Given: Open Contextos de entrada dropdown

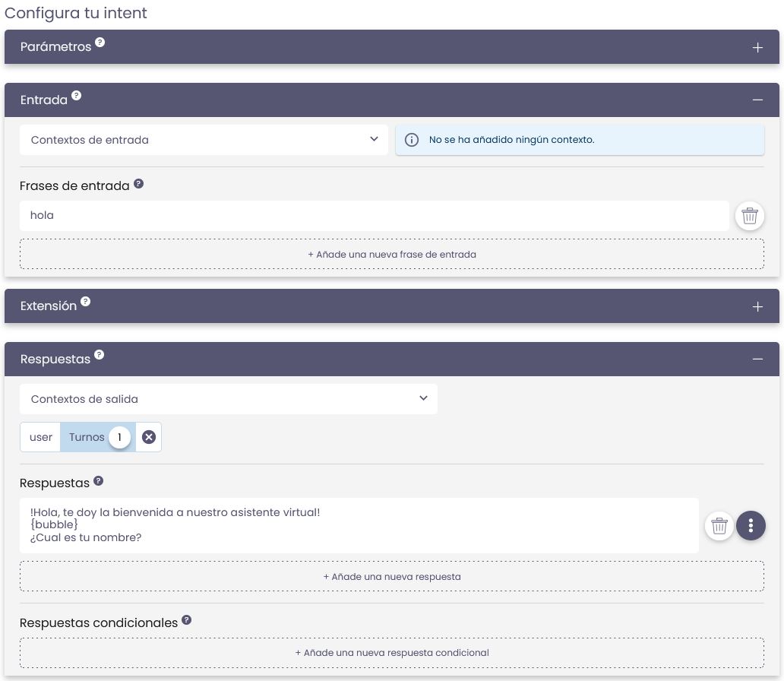Looking at the screenshot, I should pos(204,140).
